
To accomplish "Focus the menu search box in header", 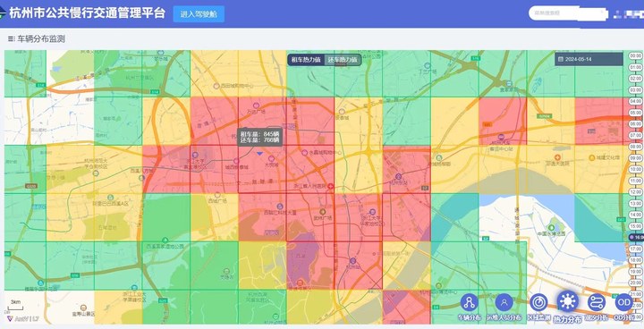I will (568, 13).
